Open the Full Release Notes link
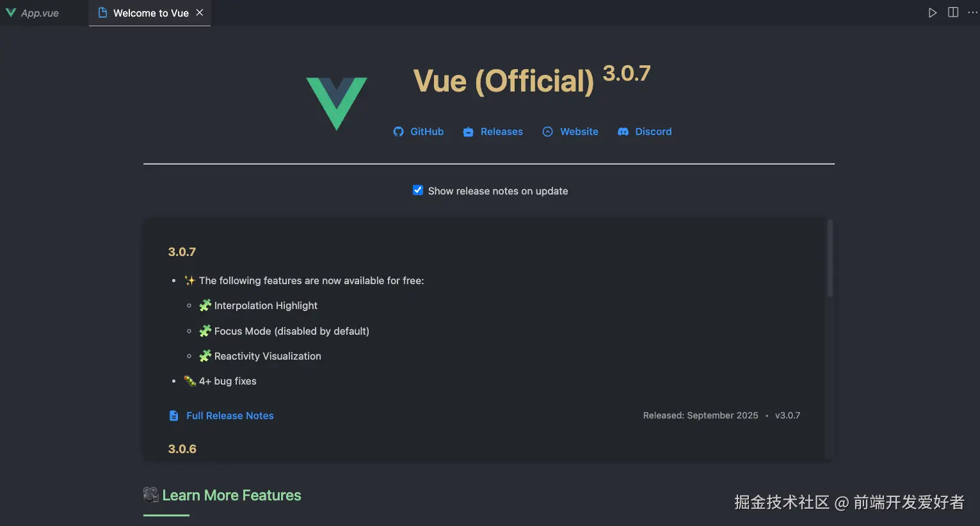 click(230, 416)
